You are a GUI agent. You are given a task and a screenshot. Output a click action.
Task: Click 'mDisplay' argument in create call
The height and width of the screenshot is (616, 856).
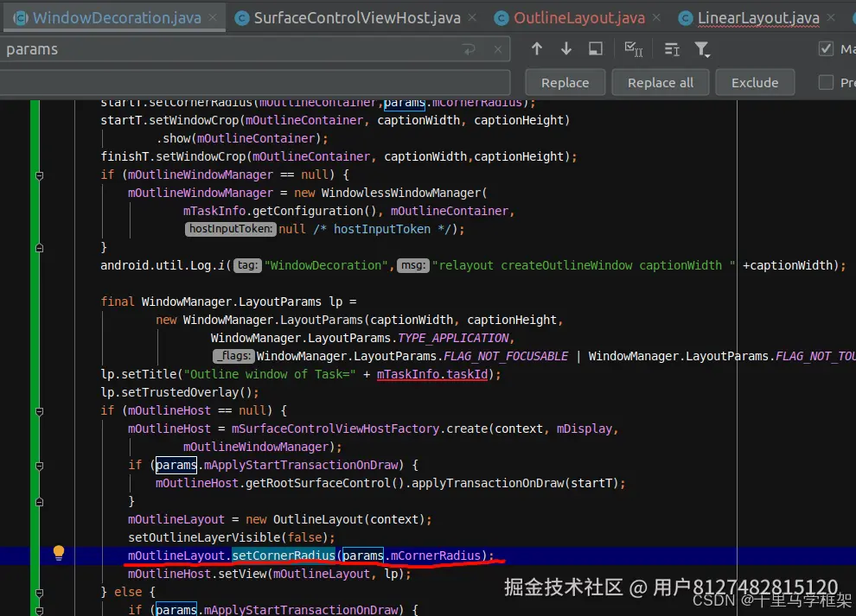click(585, 429)
